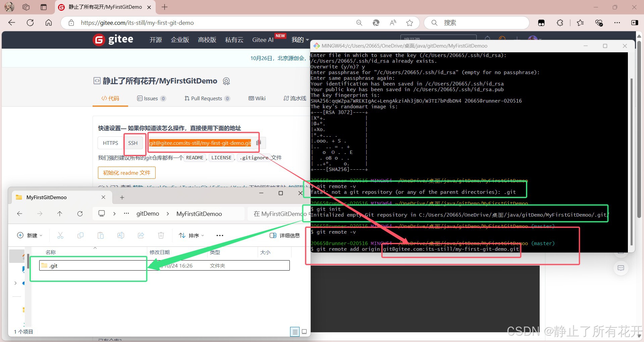Screen dimensions: 644x342
Task: Refresh the File Explorer folder
Action: (x=80, y=214)
